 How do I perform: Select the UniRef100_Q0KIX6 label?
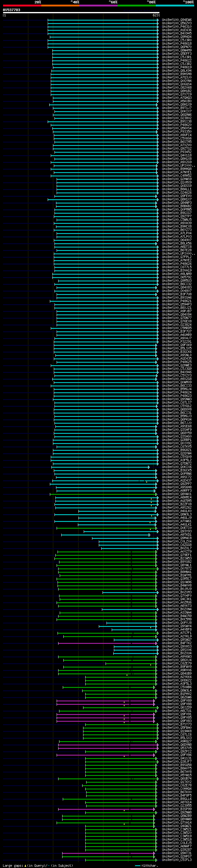click(x=177, y=467)
